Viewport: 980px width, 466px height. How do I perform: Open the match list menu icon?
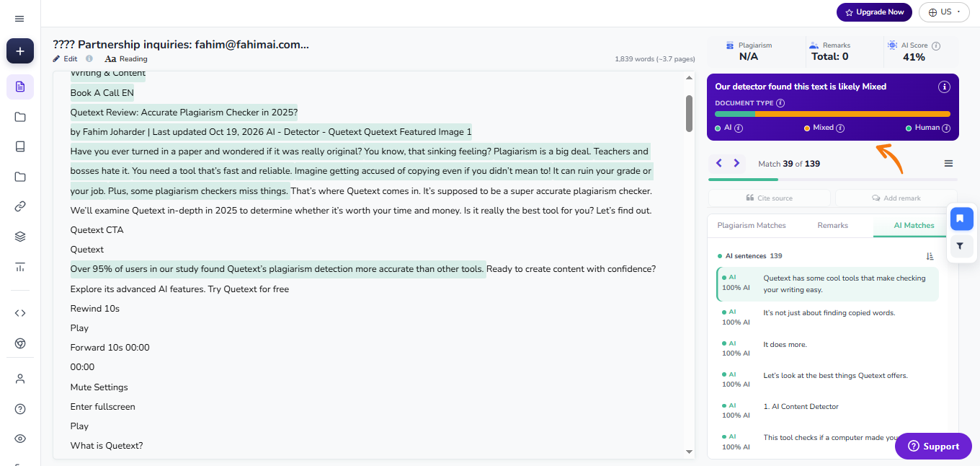coord(948,164)
